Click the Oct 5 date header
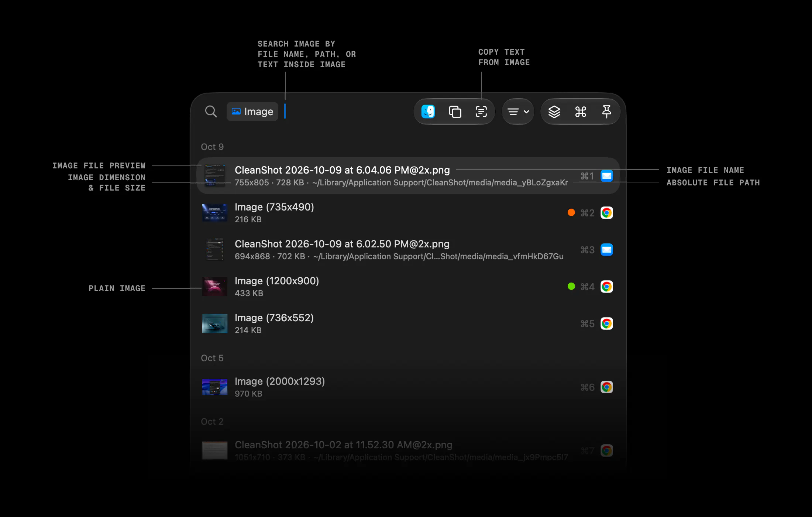 212,358
